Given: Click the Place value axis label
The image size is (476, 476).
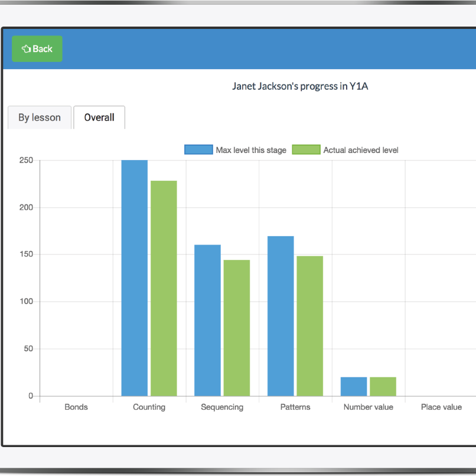Looking at the screenshot, I should [x=441, y=407].
